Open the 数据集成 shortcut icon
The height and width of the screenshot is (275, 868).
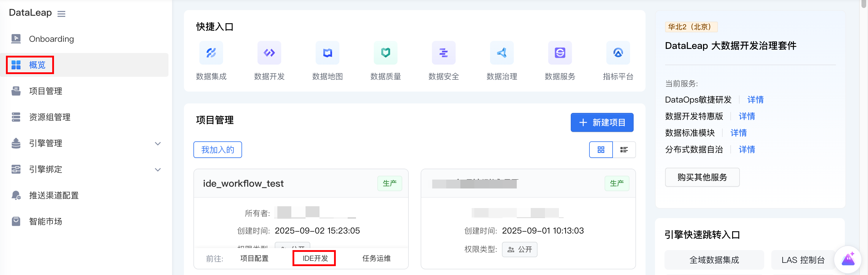point(211,53)
